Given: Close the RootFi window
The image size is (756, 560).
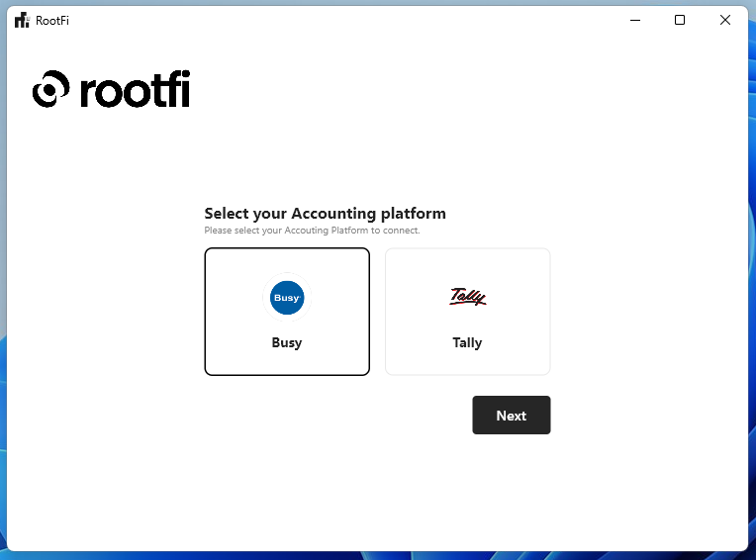Looking at the screenshot, I should (x=724, y=20).
